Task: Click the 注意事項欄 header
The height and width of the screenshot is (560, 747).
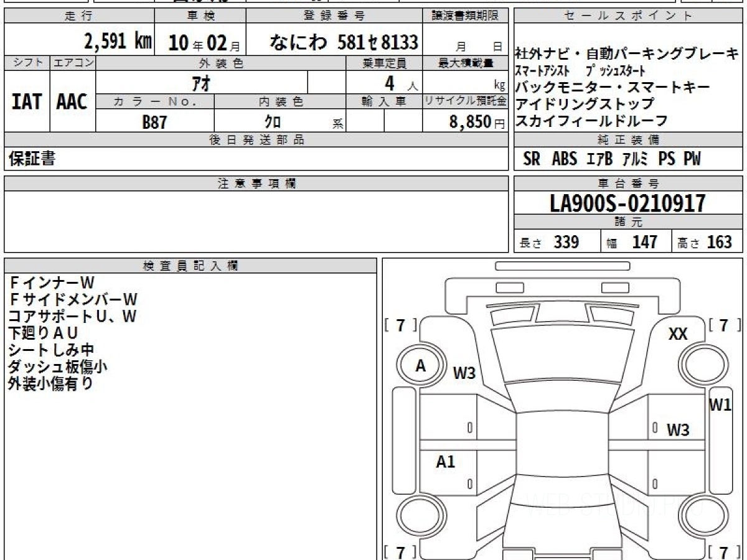Action: pos(256,183)
